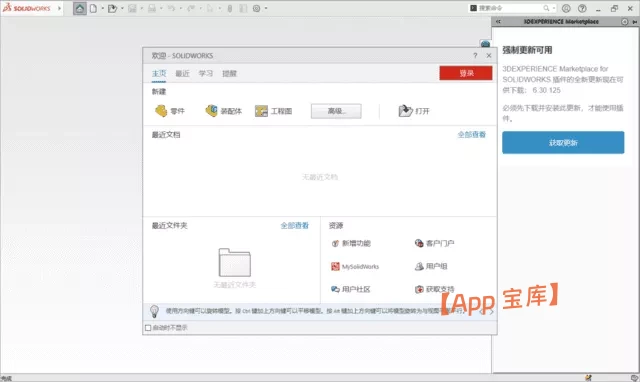Open 新增功能 resource link
Screen dimensions: 640x382
[351, 243]
